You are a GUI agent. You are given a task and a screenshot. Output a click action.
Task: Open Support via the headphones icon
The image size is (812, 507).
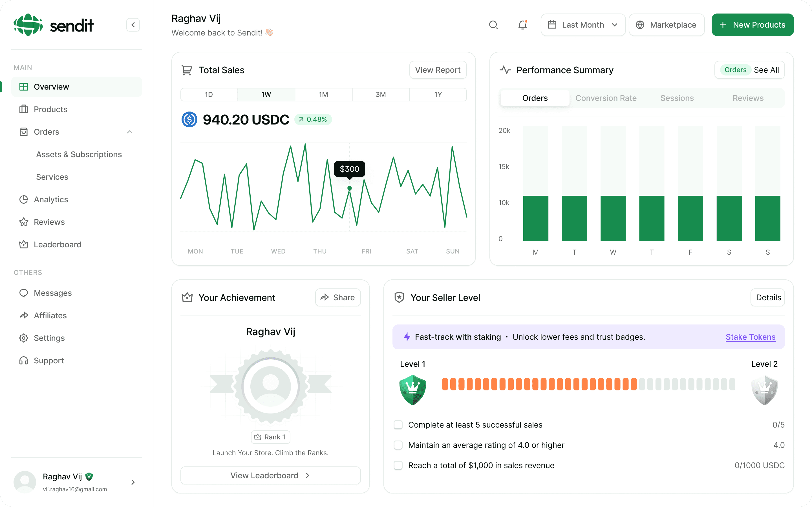tap(23, 360)
